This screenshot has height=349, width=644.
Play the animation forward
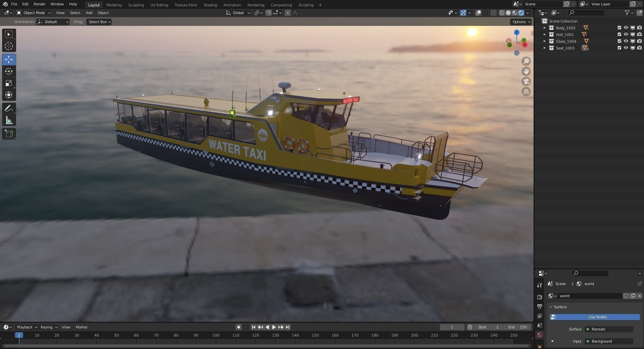pos(274,327)
